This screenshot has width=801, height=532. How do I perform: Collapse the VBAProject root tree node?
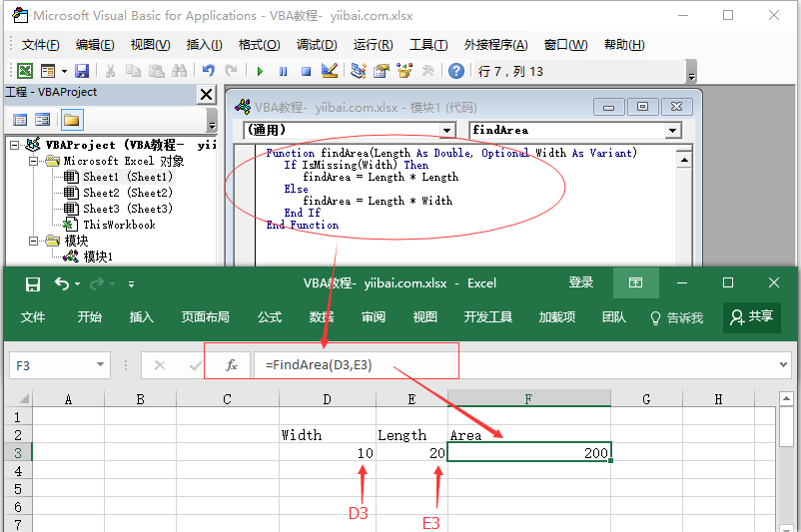point(14,145)
